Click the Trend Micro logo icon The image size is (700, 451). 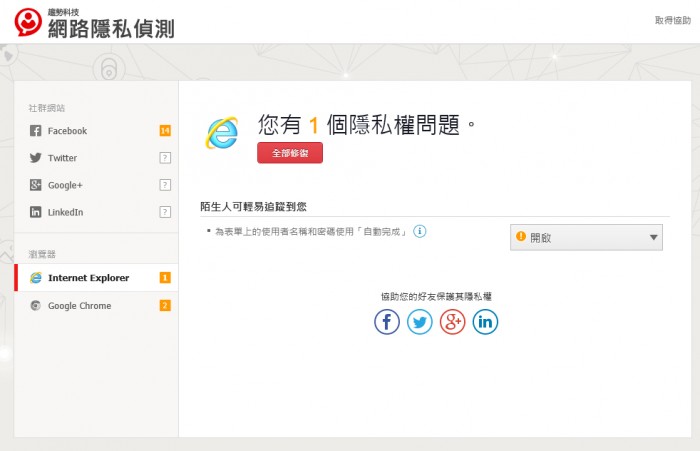click(x=29, y=23)
